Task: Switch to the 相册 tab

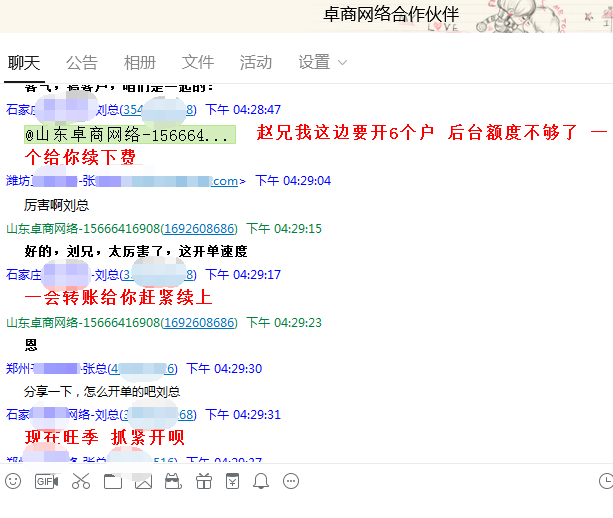Action: point(140,62)
